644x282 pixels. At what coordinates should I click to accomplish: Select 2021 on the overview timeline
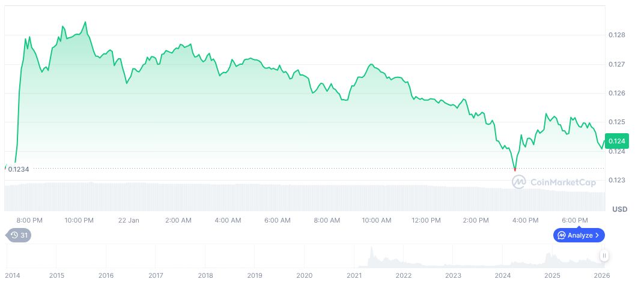(x=354, y=275)
